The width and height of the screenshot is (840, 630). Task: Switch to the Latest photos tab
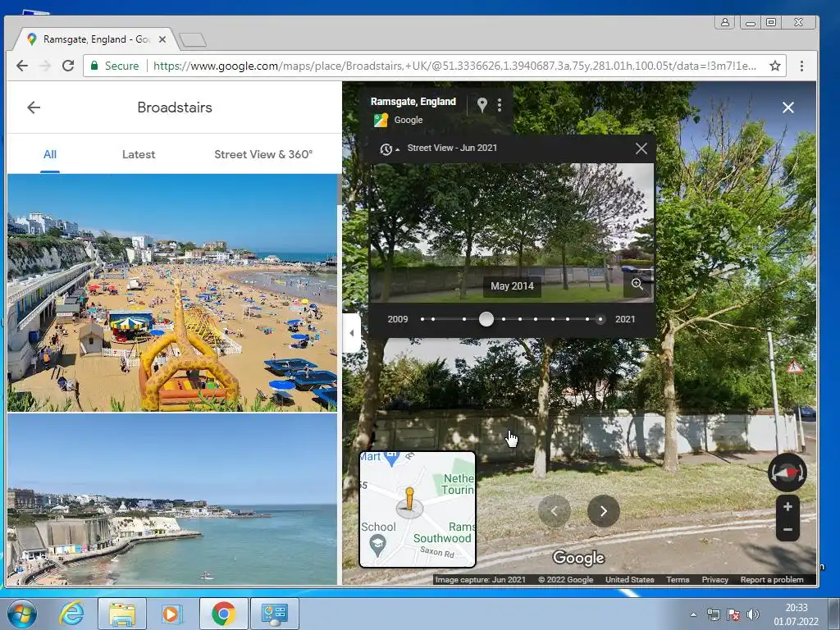[138, 154]
